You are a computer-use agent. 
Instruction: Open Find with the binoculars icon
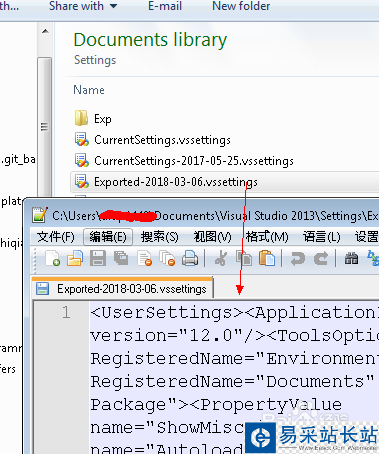(351, 259)
